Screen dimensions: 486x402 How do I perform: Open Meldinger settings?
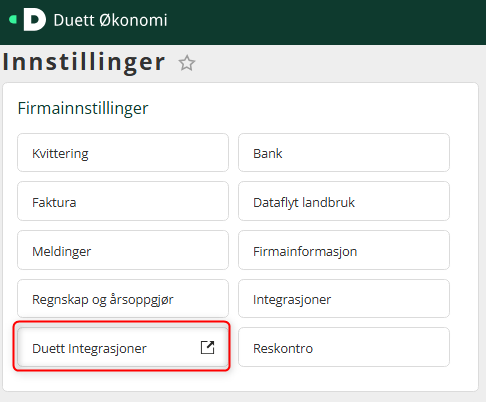[123, 250]
